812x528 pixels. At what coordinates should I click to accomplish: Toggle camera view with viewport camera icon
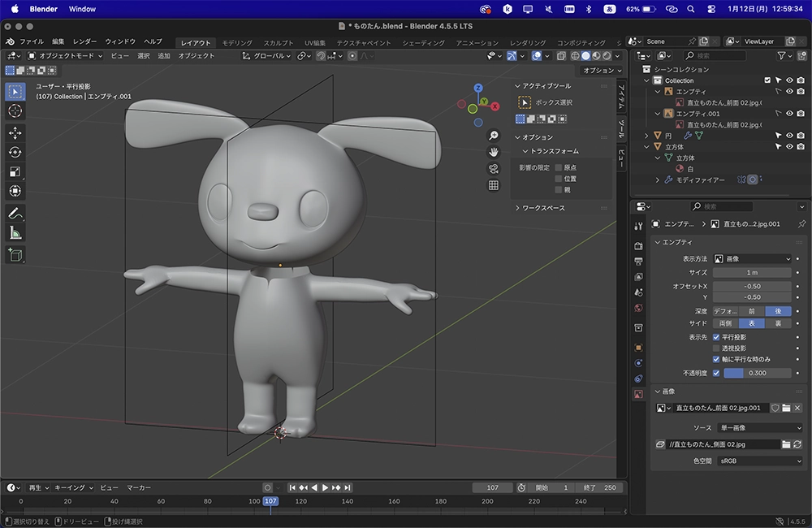(493, 169)
